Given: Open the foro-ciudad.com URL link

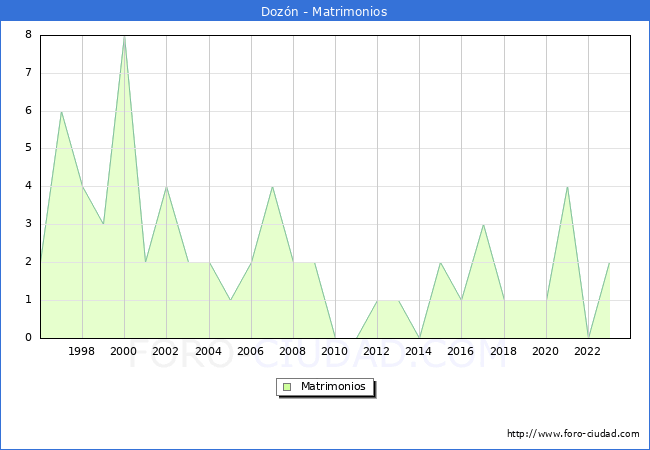Looking at the screenshot, I should coord(573,434).
